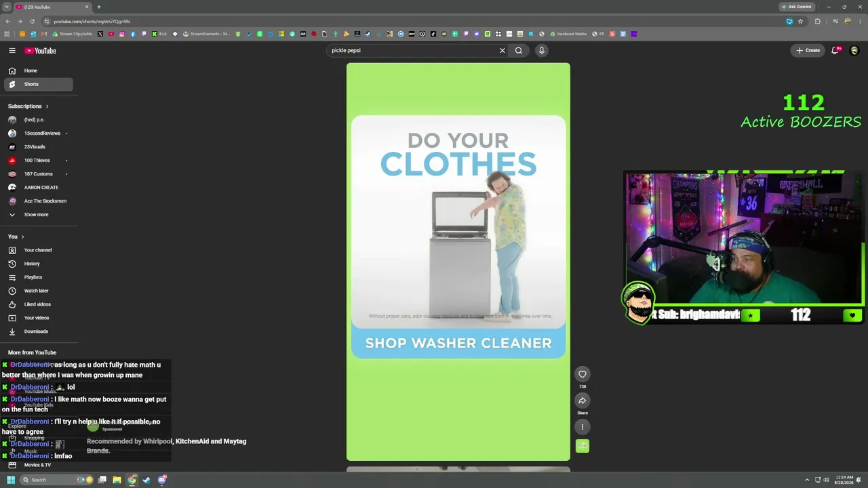Image resolution: width=868 pixels, height=488 pixels.
Task: Open Your channel in the sidebar
Action: coord(38,250)
